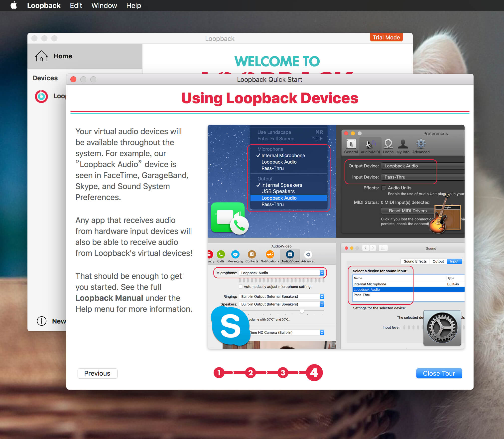Open the Help menu
This screenshot has width=504, height=439.
[x=133, y=5]
